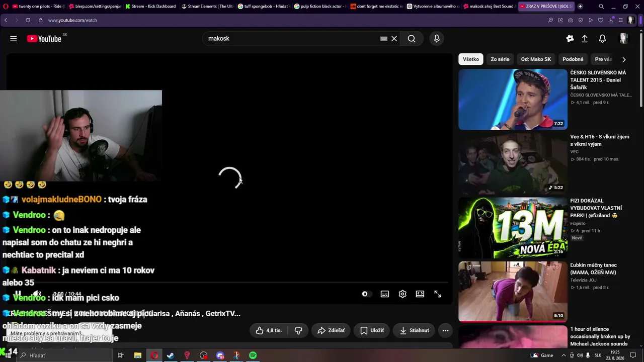Open Steam from the taskbar
This screenshot has width=644, height=362.
[171, 355]
